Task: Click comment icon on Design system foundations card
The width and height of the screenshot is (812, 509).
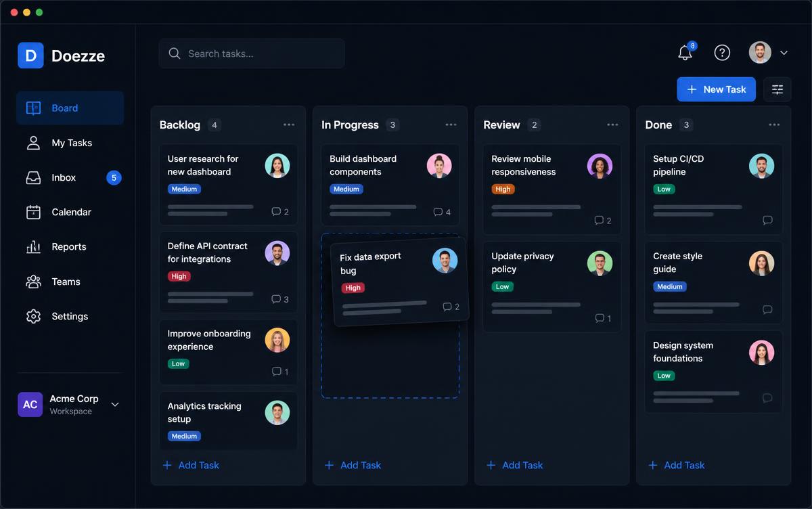Action: (x=767, y=398)
